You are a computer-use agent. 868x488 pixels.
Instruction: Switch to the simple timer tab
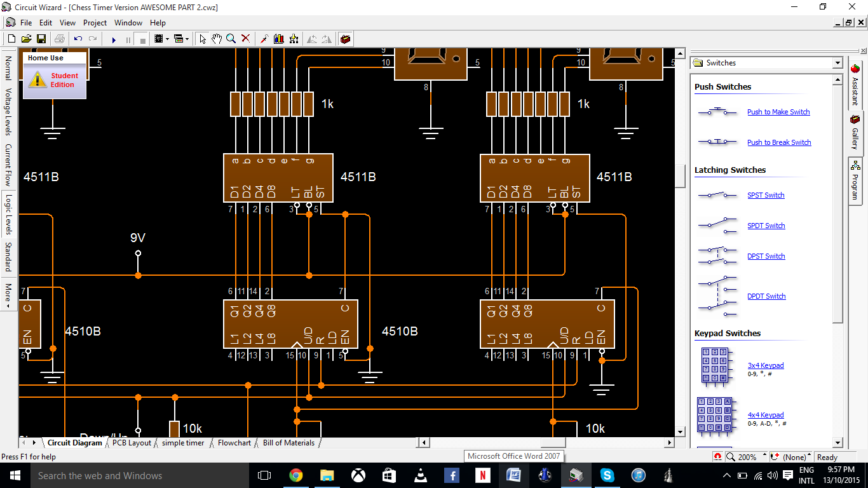tap(183, 443)
